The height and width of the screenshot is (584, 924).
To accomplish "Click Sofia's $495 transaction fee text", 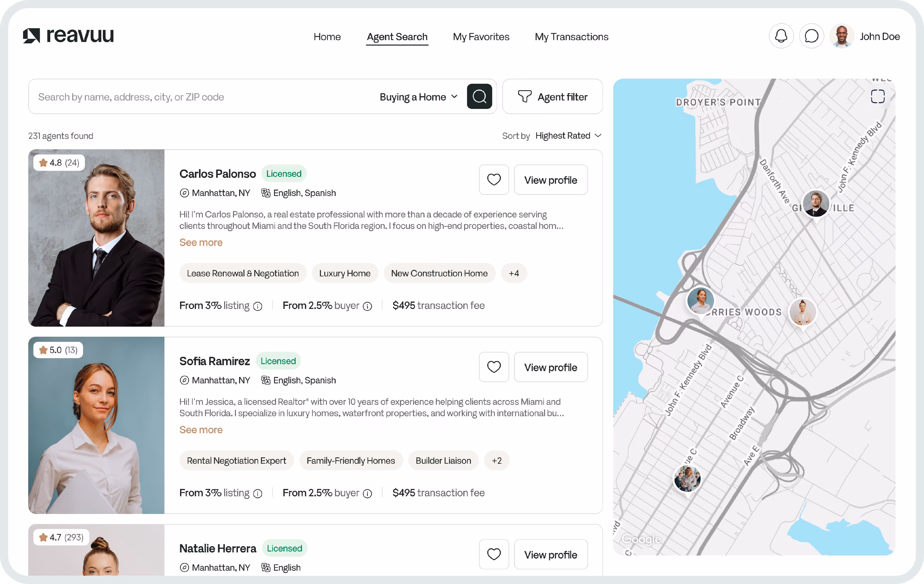I will coord(438,493).
